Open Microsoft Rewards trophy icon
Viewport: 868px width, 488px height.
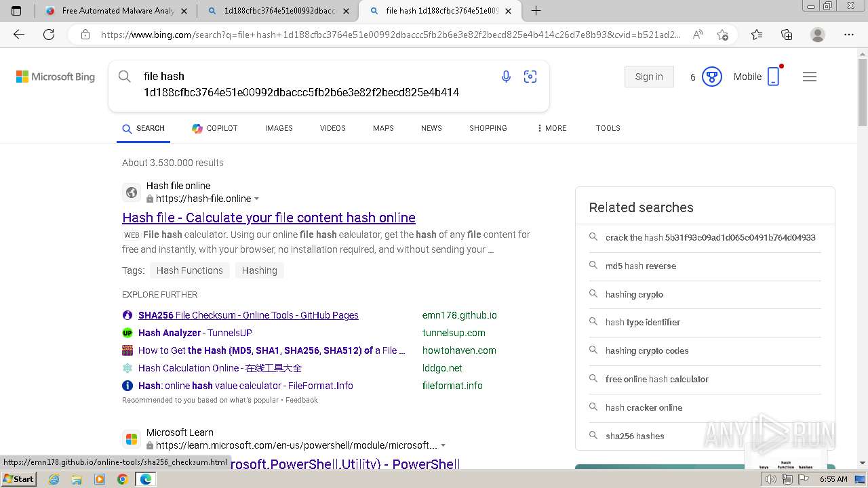tap(711, 77)
